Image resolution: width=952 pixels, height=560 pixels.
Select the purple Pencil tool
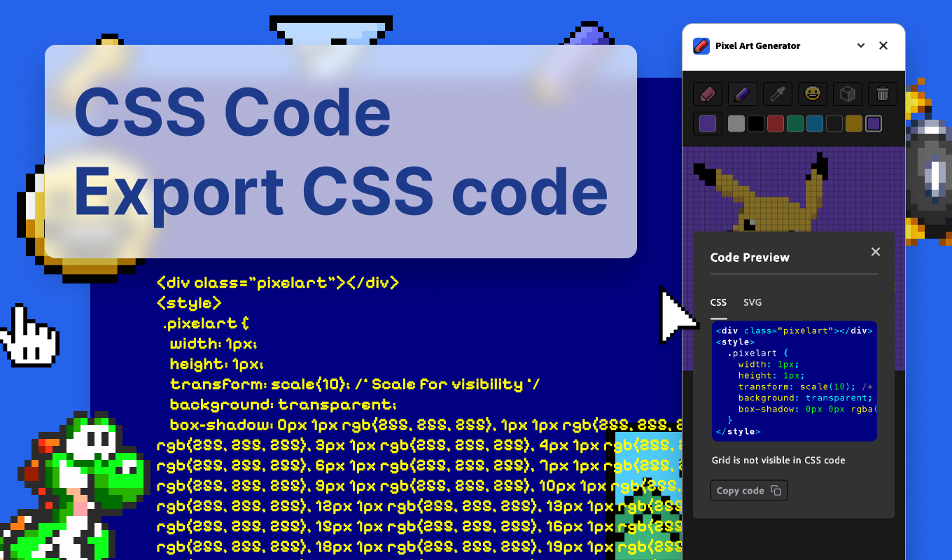click(743, 93)
